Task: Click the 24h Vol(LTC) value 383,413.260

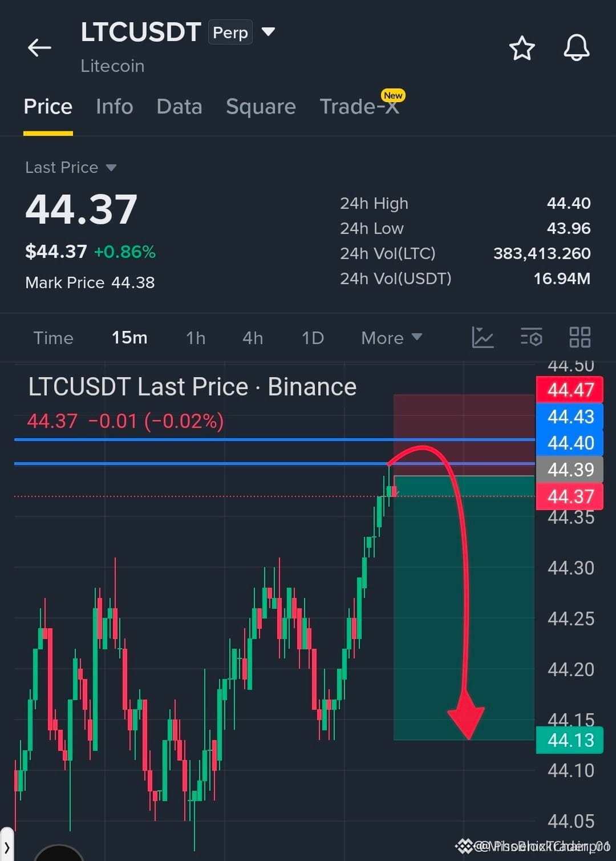Action: 542,253
